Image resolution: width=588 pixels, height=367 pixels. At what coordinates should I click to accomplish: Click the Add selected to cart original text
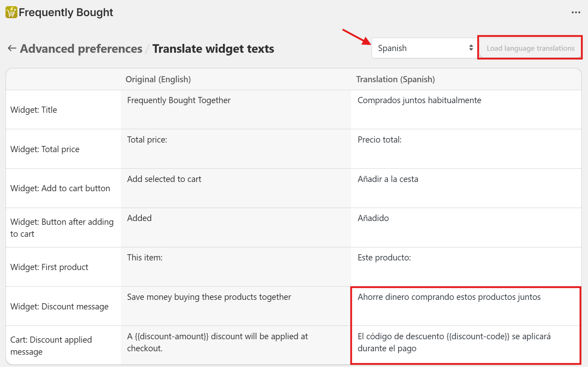pyautogui.click(x=164, y=179)
